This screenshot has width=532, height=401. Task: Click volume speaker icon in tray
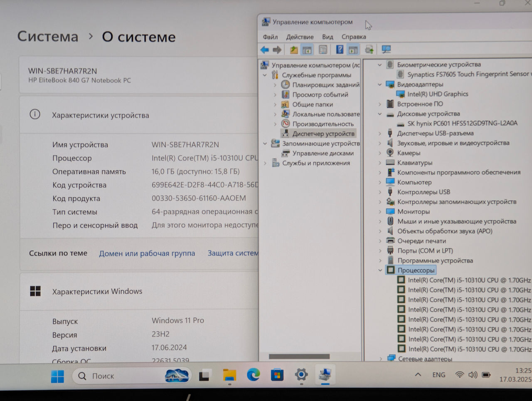(x=473, y=375)
